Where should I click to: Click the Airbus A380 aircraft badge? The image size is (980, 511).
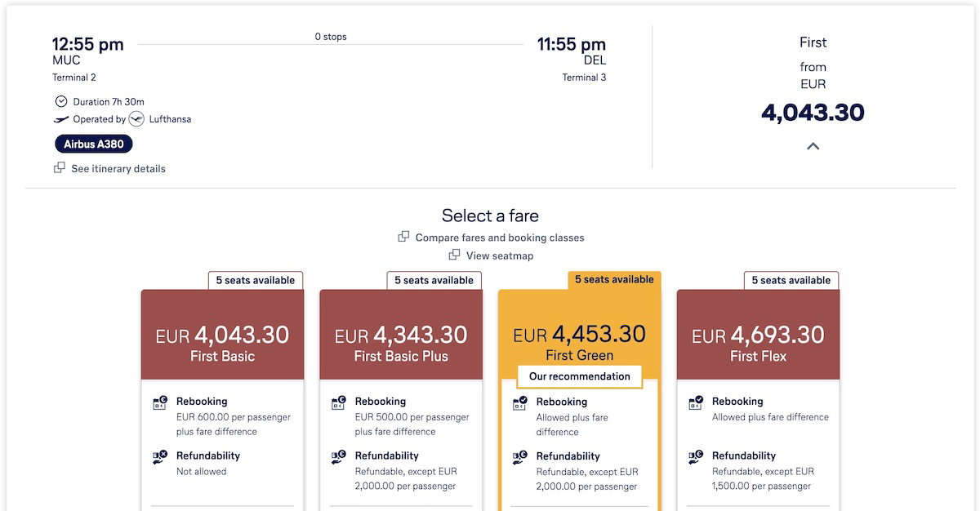point(94,144)
